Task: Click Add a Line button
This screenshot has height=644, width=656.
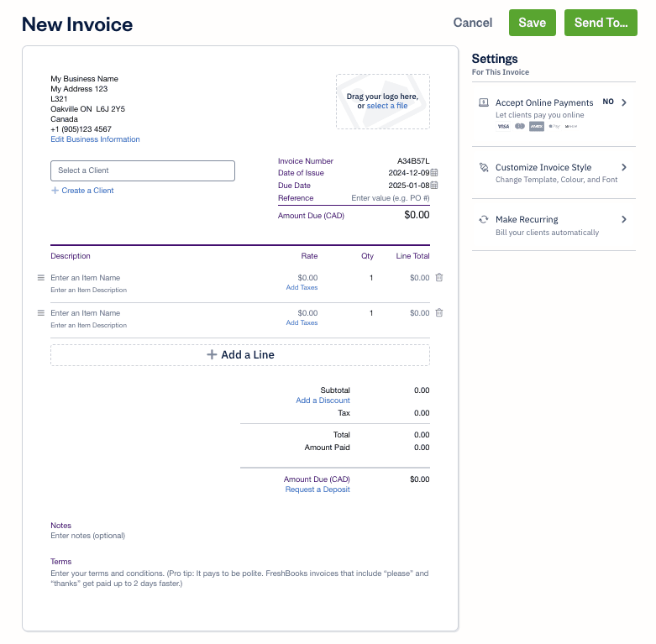Action: 240,355
